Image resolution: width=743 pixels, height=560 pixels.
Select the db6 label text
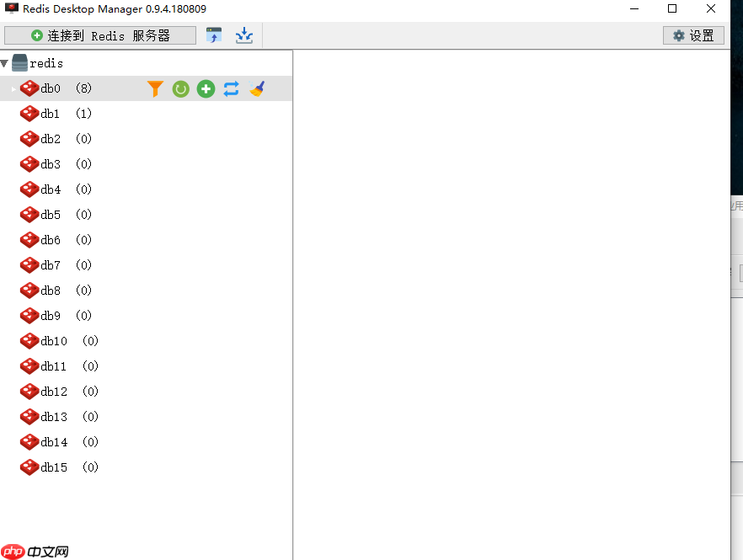[51, 240]
